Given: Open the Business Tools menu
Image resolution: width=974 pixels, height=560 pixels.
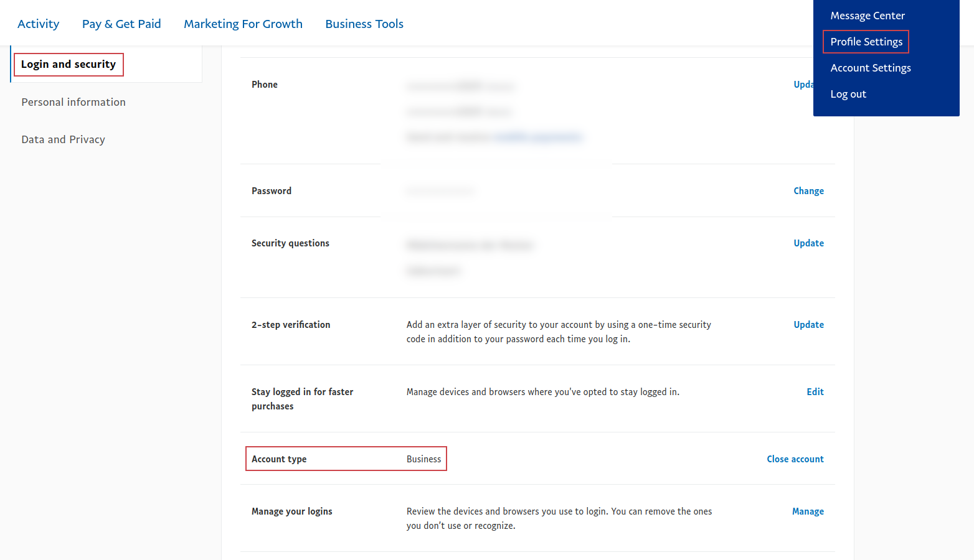Looking at the screenshot, I should coord(364,24).
